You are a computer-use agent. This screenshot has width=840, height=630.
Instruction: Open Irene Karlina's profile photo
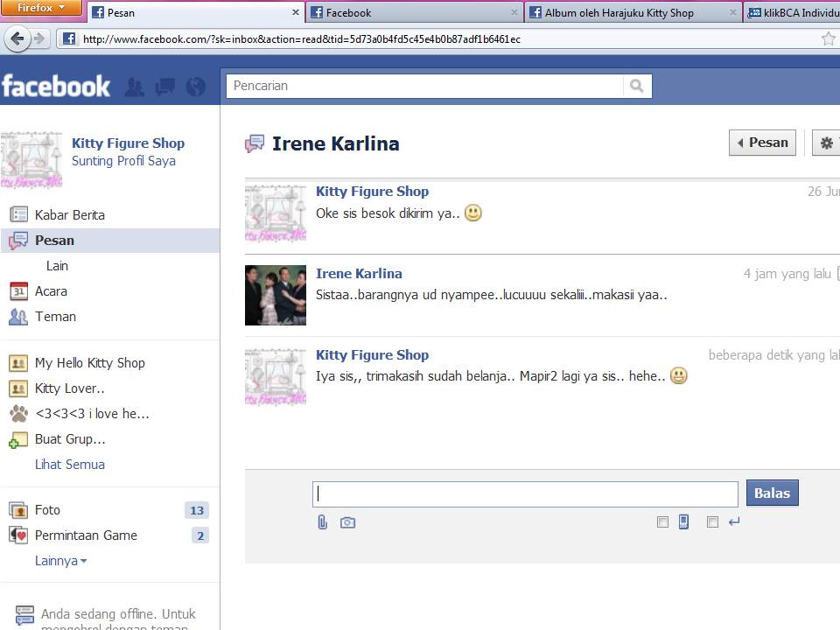276,295
